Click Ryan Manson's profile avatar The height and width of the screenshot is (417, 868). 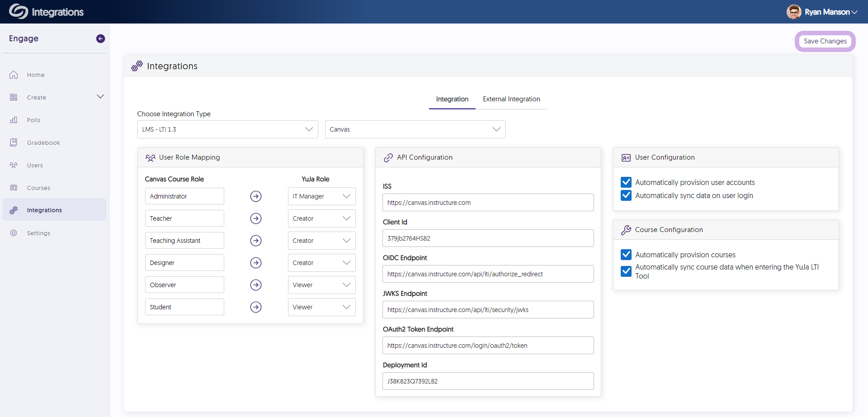[x=794, y=12]
